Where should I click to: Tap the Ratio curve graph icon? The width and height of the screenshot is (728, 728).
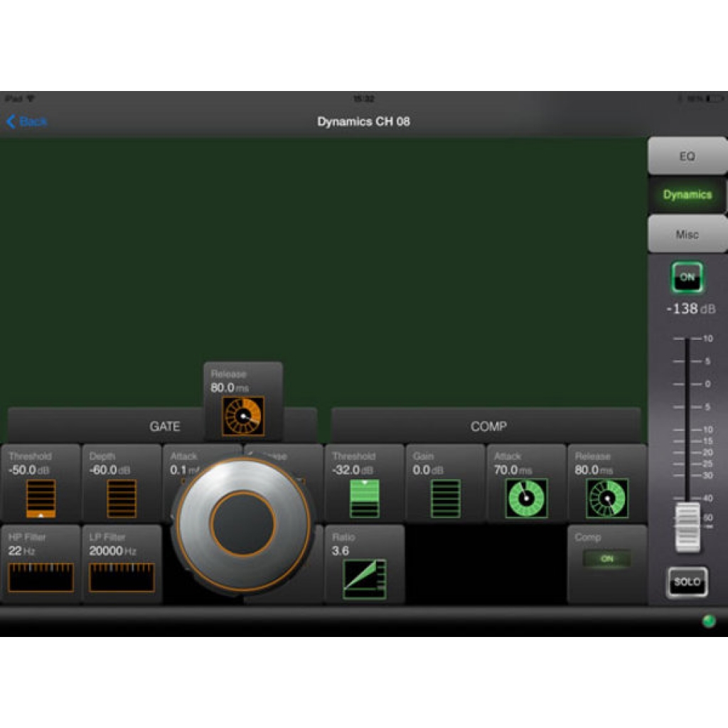[x=365, y=579]
